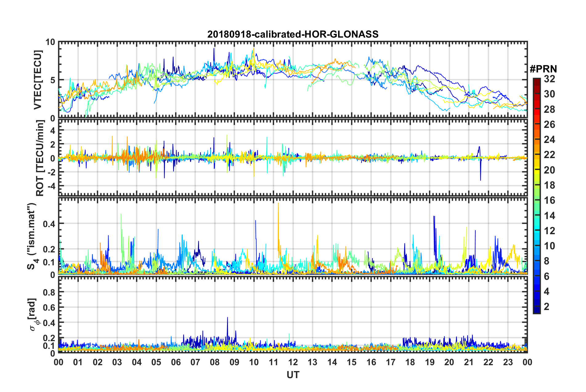Click x-axis hour tick label 23
586x392 pixels.
508,362
